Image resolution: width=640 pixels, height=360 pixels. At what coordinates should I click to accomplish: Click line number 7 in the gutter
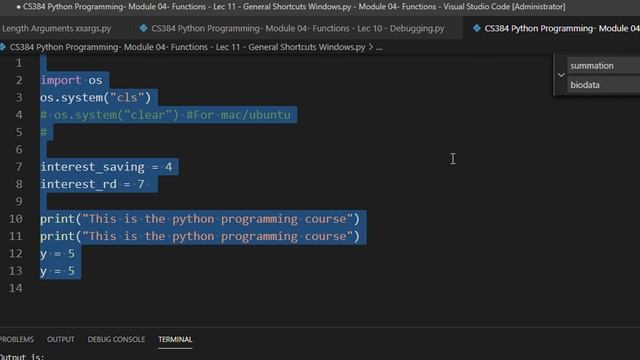pos(19,167)
